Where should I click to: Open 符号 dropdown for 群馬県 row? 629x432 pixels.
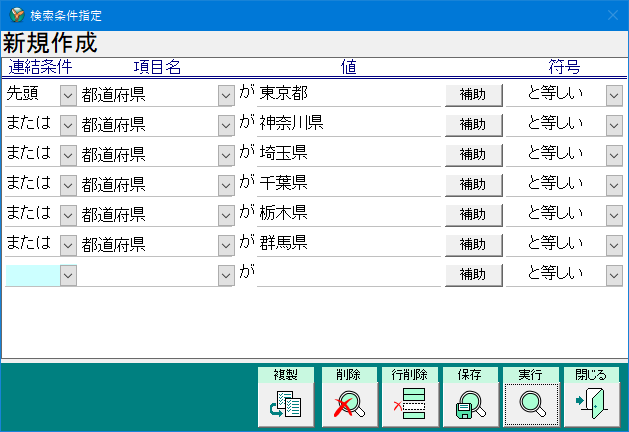(614, 245)
